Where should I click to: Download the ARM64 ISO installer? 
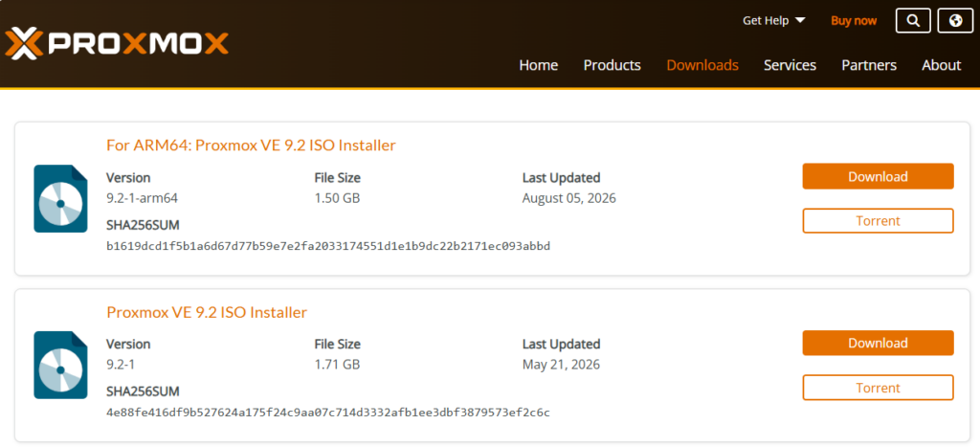coord(879,176)
